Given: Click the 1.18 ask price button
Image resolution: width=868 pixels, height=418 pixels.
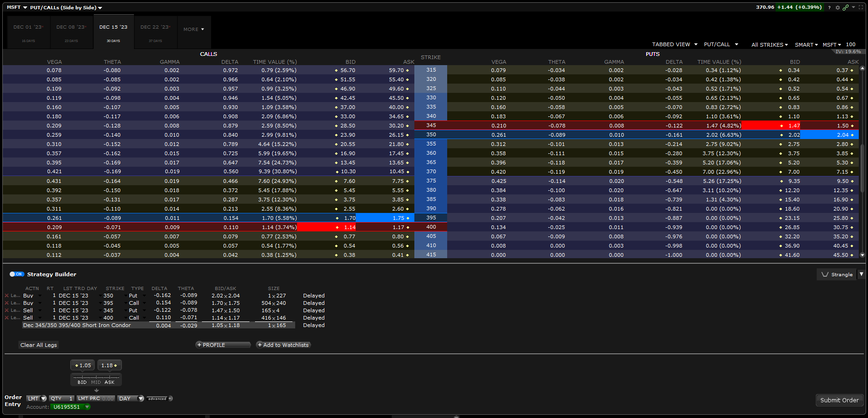Looking at the screenshot, I should [x=109, y=365].
